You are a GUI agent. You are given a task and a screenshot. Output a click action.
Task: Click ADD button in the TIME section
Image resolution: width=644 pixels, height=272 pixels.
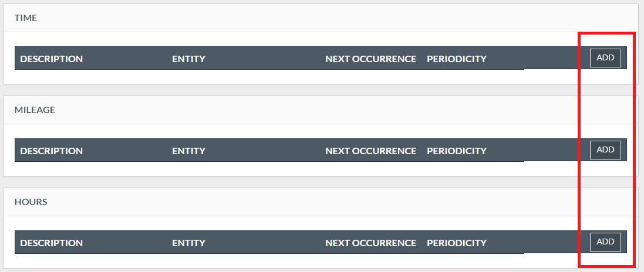click(x=605, y=58)
